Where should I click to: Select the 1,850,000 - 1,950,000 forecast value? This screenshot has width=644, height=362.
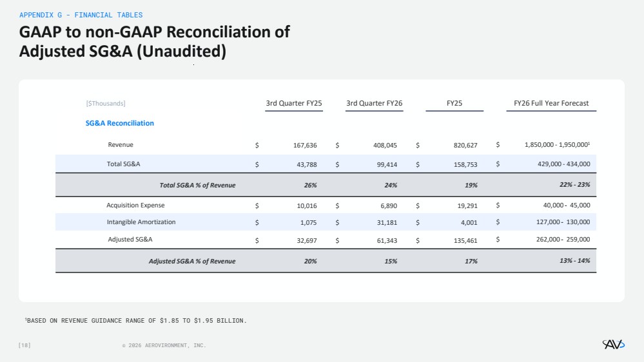coord(553,146)
